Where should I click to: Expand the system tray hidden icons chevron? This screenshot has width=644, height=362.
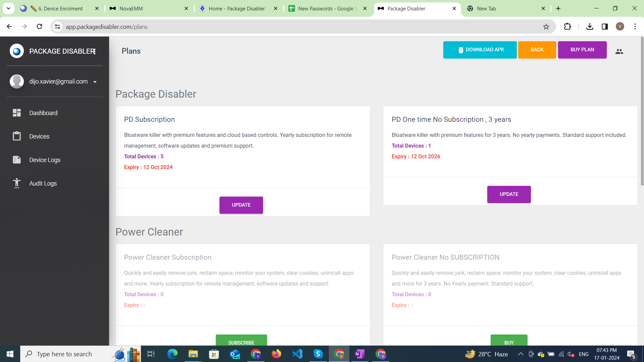[521, 354]
